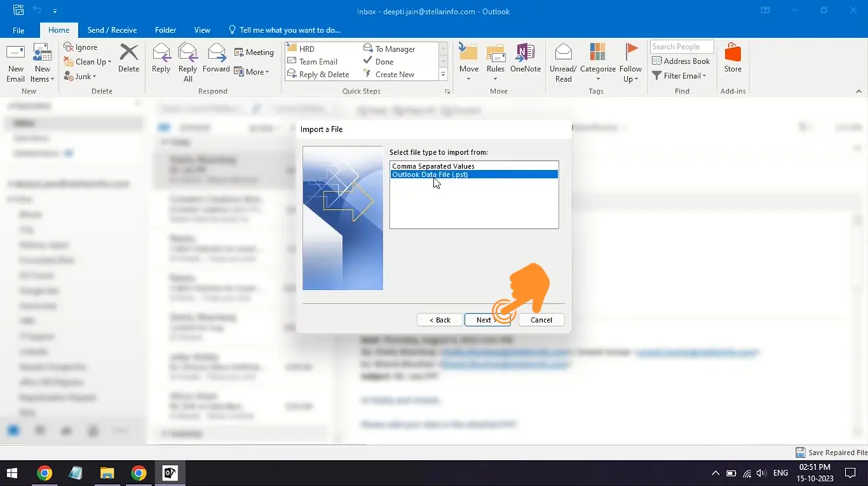Image resolution: width=868 pixels, height=486 pixels.
Task: Open File Explorer from the taskbar
Action: pos(107,473)
